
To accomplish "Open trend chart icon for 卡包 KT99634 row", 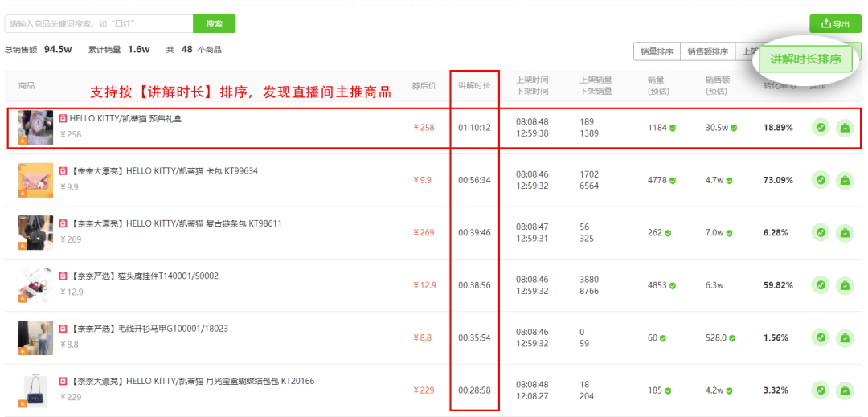I will [821, 180].
